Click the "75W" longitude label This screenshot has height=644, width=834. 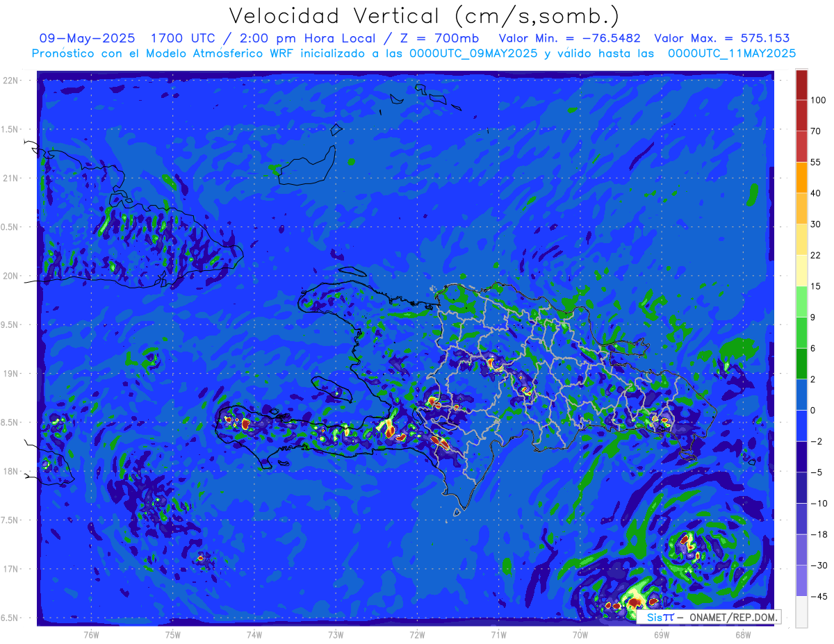click(173, 634)
